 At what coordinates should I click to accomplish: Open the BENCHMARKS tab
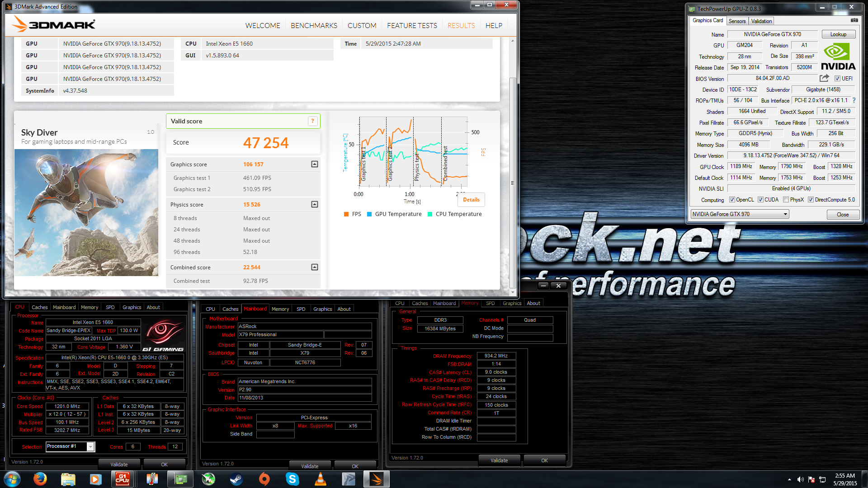point(314,26)
